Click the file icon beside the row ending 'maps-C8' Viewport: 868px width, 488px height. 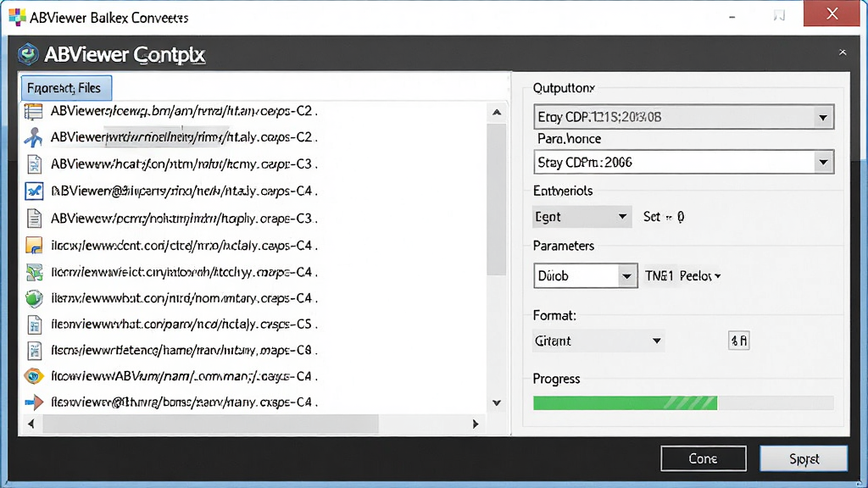pyautogui.click(x=34, y=350)
